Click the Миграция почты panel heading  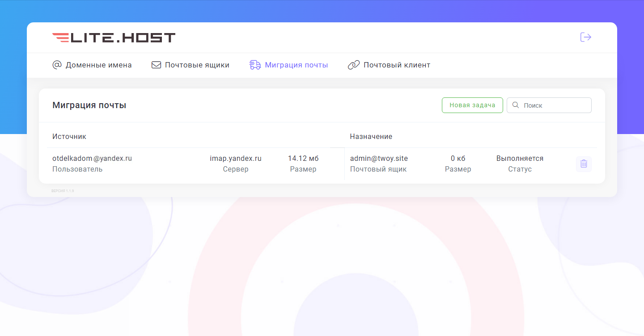pyautogui.click(x=89, y=105)
